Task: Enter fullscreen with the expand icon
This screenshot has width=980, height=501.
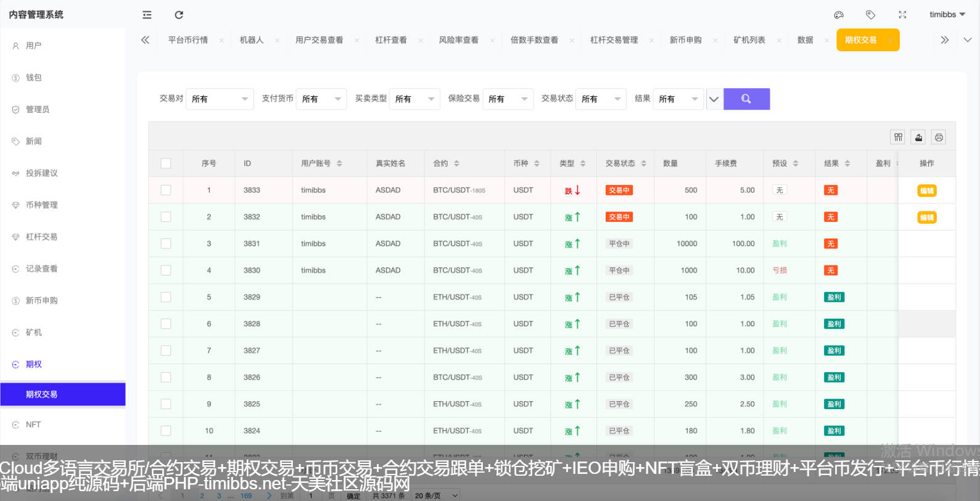Action: 902,15
